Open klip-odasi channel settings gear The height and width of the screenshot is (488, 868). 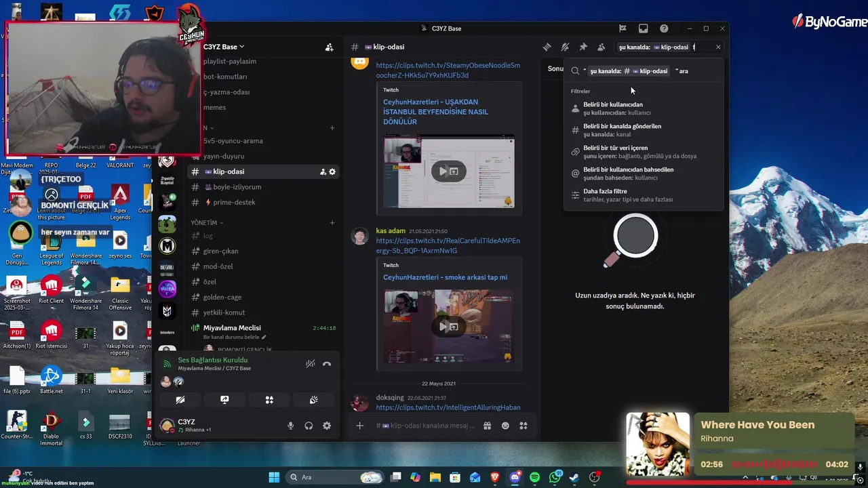click(332, 171)
